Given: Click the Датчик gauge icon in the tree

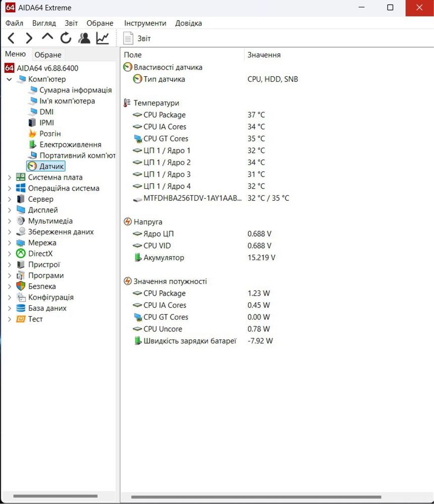Looking at the screenshot, I should [x=32, y=166].
